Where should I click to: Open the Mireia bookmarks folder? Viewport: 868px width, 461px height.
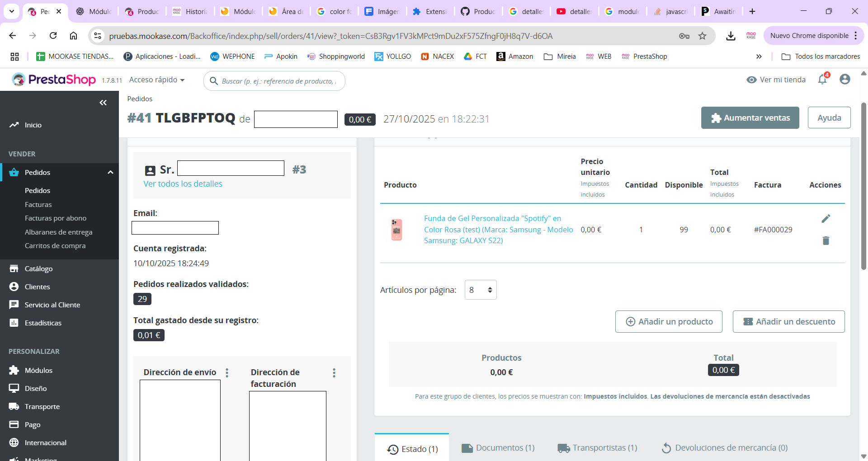[560, 56]
